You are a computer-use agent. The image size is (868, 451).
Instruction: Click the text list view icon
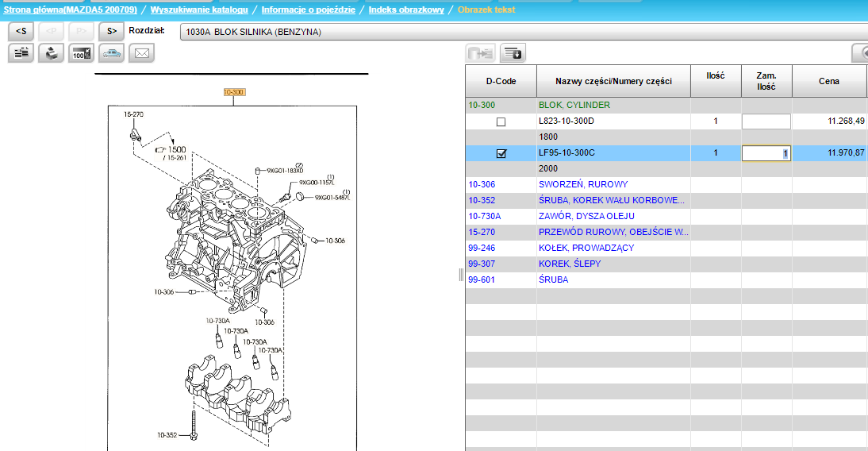point(21,53)
